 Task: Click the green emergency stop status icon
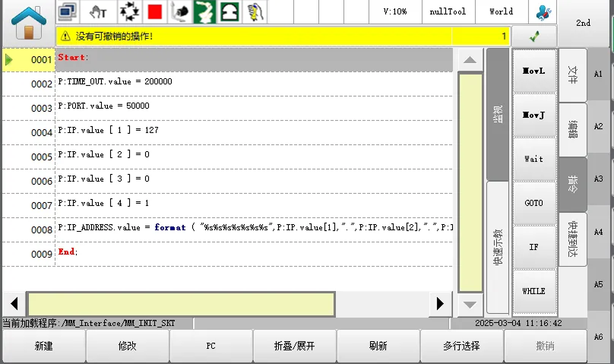tap(229, 11)
